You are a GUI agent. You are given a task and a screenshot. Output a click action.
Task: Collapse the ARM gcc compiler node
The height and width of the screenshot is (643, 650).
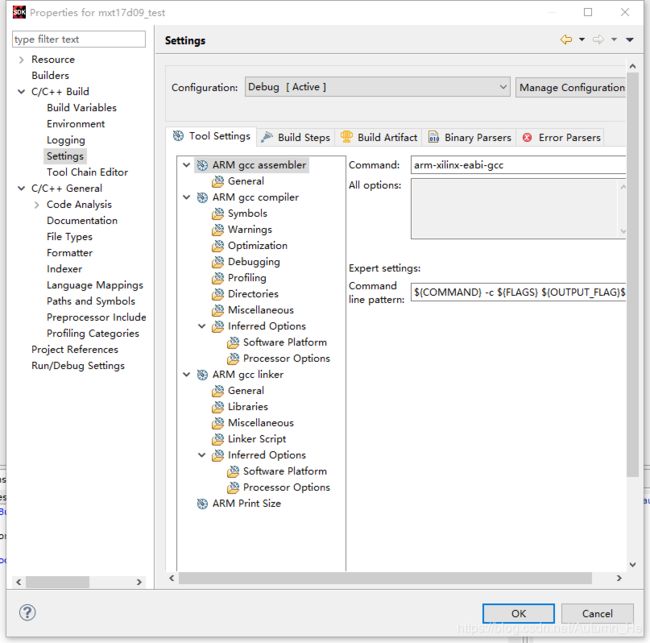coord(186,197)
